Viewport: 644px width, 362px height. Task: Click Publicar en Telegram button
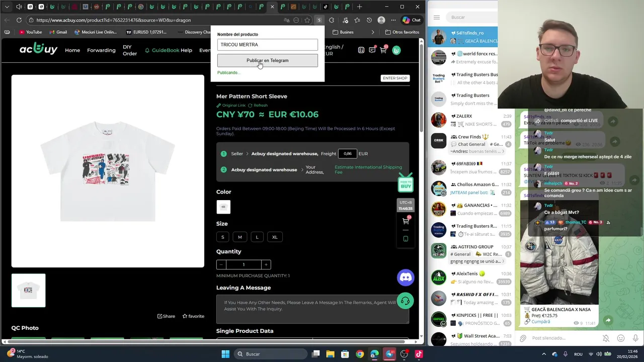[268, 60]
